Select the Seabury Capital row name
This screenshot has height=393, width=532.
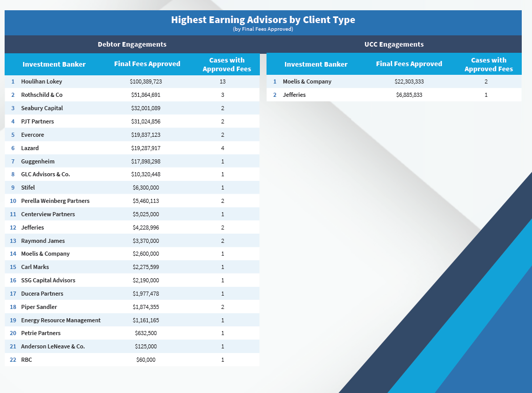(x=42, y=108)
